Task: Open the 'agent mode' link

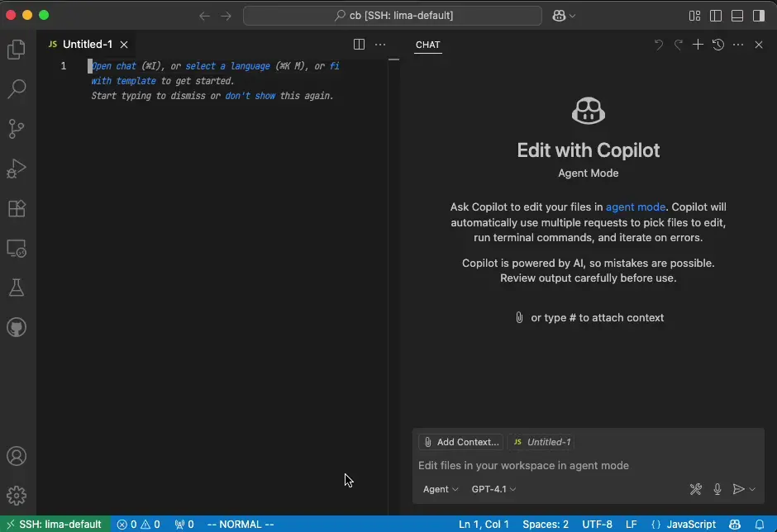Action: [636, 207]
